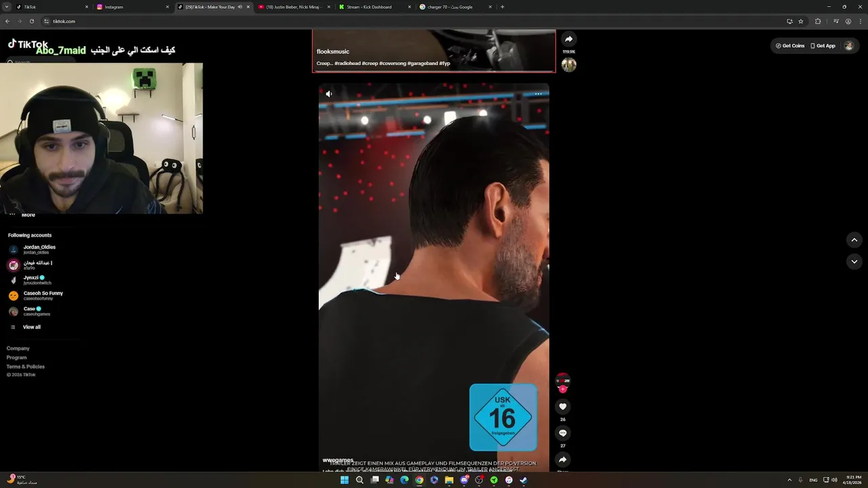868x488 pixels.
Task: Open File Explorer from the taskbar
Action: tap(449, 480)
